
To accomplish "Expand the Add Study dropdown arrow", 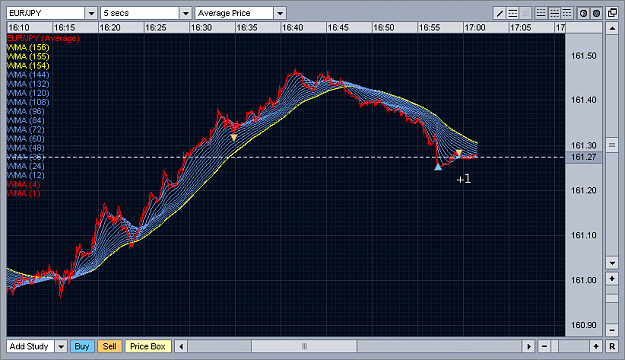I will [x=61, y=346].
